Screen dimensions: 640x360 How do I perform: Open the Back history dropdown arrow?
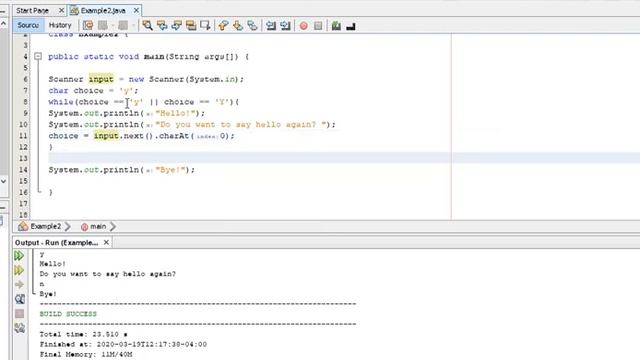pos(112,25)
